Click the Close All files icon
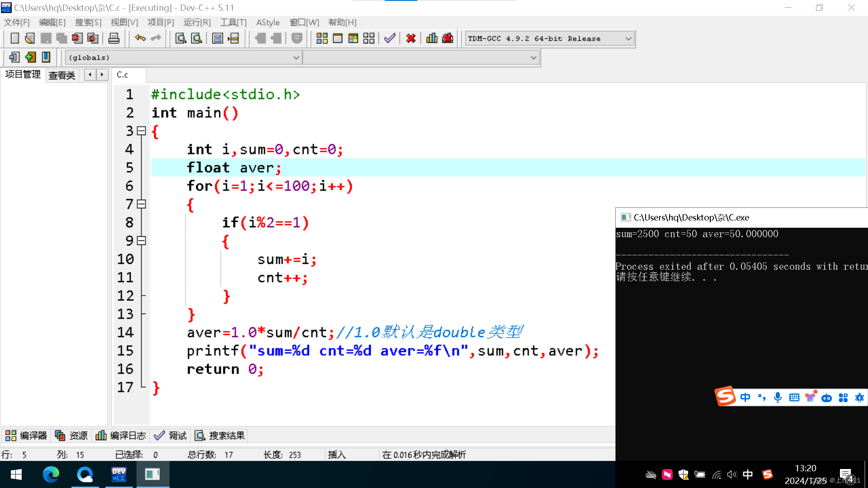 [93, 38]
